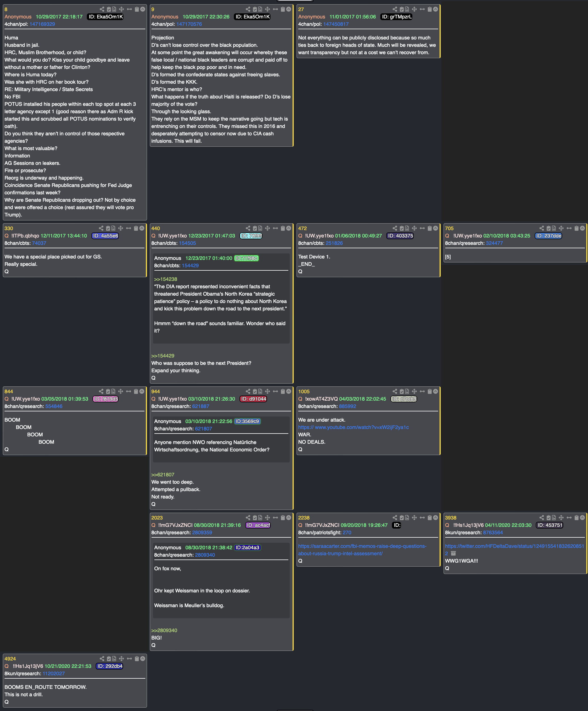Click the move icon on post 844
588x711 pixels.
[x=121, y=391]
